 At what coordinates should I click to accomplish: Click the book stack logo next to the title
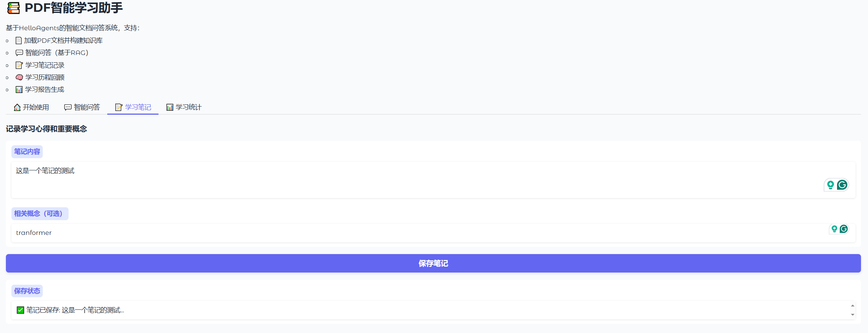(14, 8)
